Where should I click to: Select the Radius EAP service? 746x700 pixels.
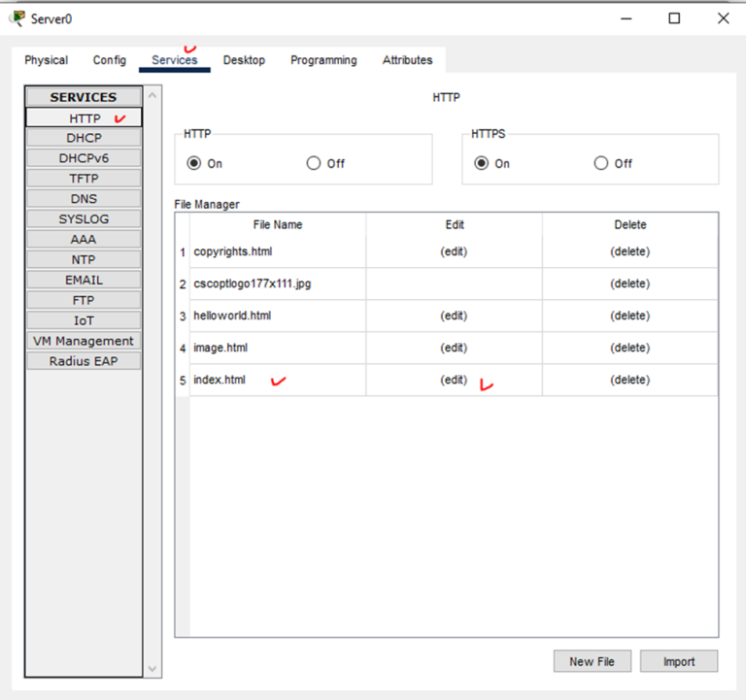coord(84,361)
